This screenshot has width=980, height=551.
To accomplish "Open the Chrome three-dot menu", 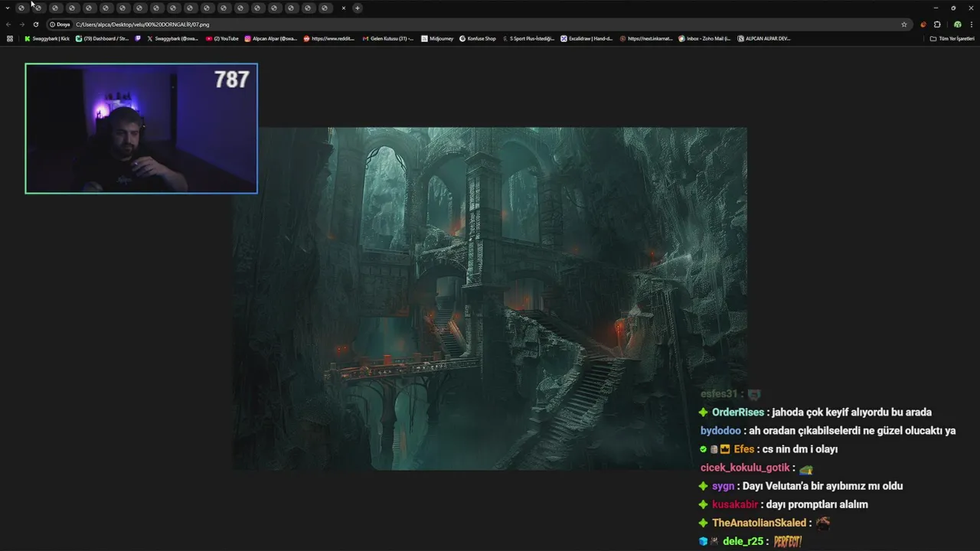I will (972, 24).
